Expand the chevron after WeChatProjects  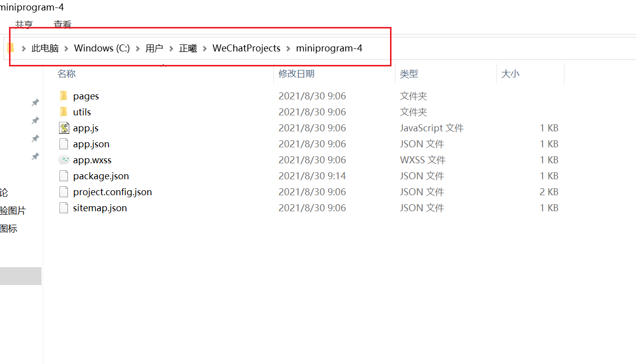(288, 48)
